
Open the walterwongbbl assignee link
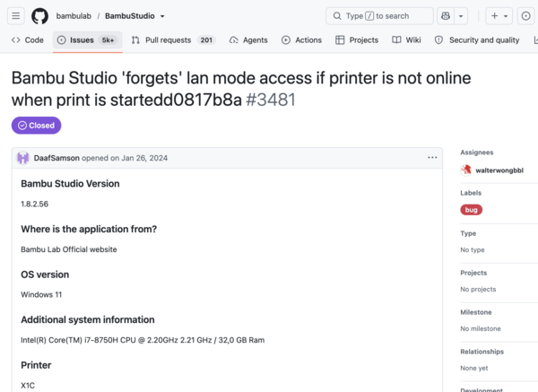pos(499,170)
